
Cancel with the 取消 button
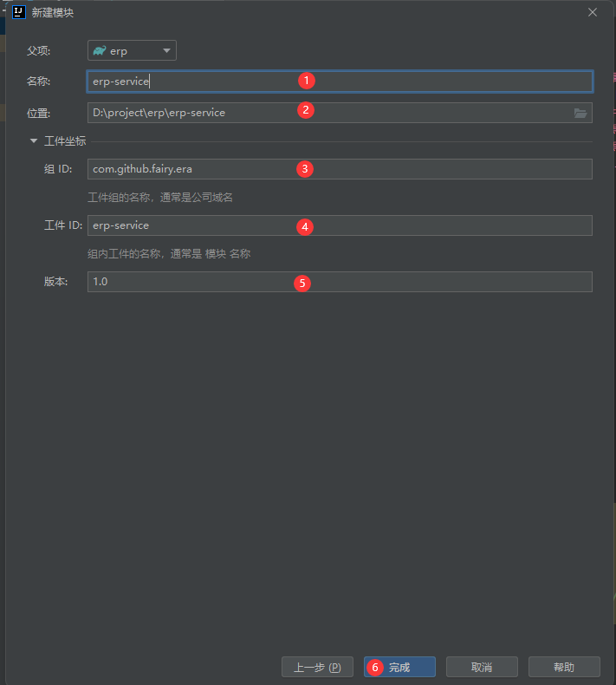click(x=482, y=667)
